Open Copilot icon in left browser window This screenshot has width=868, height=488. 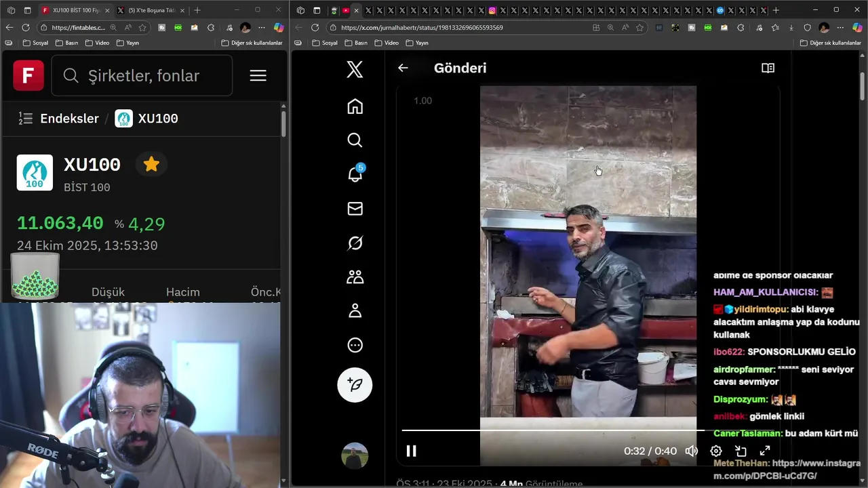(x=279, y=28)
